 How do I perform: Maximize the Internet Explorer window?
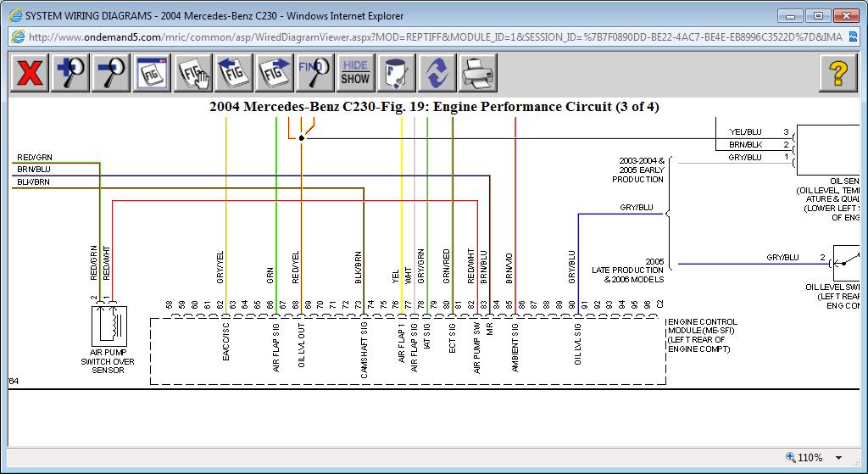(x=817, y=15)
